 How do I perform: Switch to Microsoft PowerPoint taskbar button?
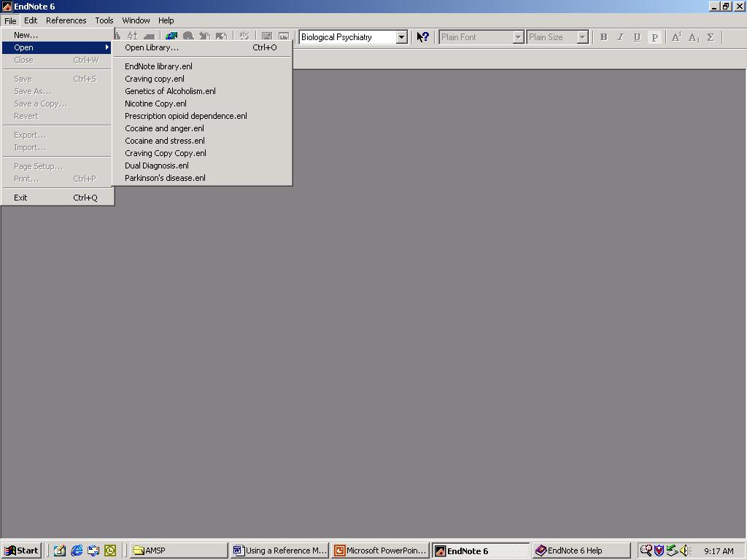click(381, 551)
